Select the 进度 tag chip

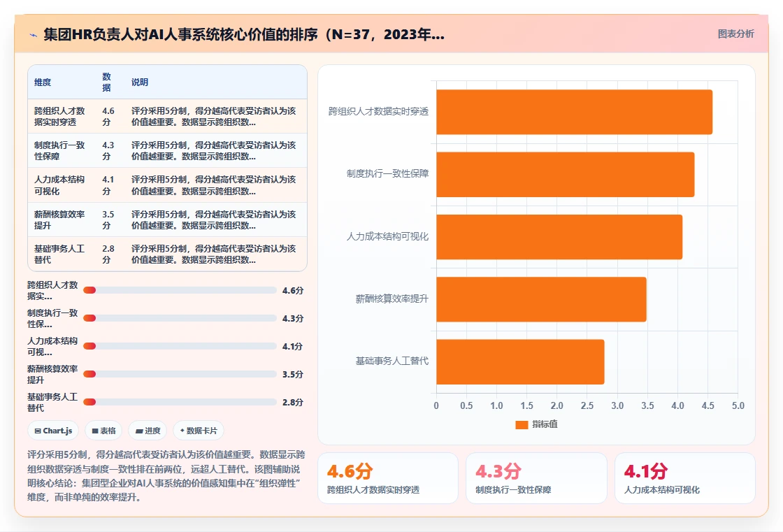(x=148, y=431)
